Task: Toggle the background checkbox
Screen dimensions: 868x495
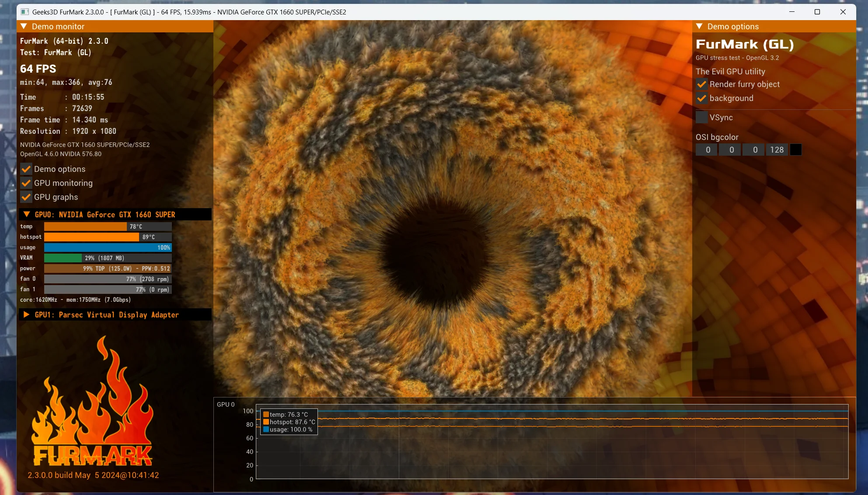Action: coord(701,98)
